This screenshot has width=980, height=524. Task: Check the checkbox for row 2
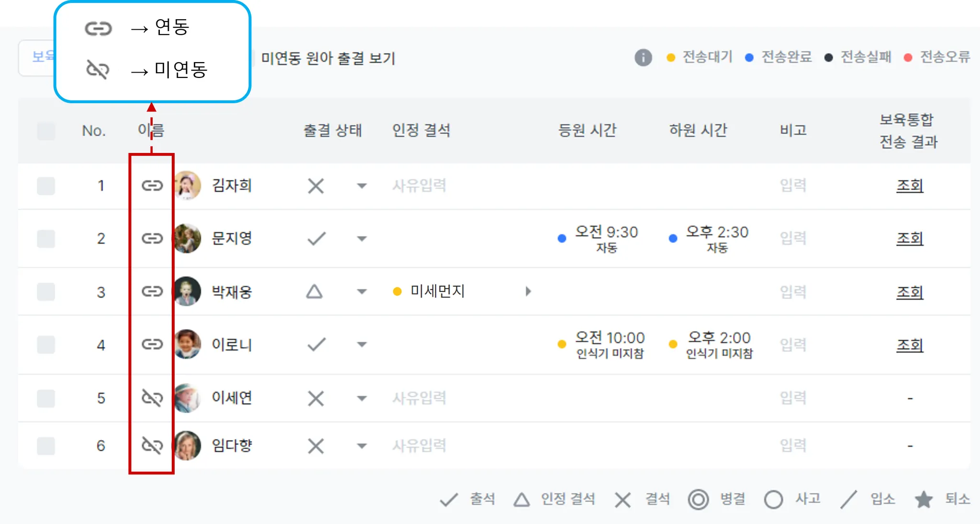pyautogui.click(x=46, y=239)
